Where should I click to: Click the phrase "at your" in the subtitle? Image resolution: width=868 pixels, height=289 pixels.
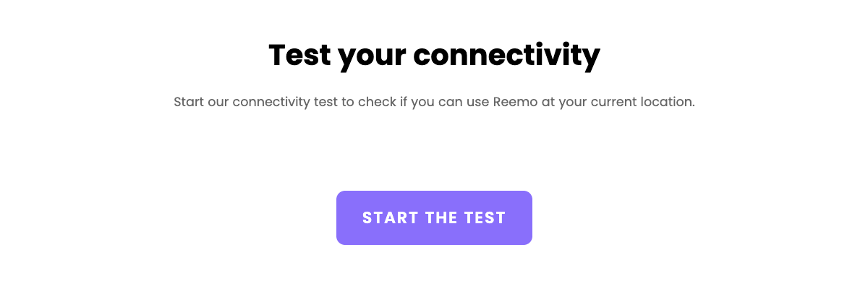[x=563, y=102]
